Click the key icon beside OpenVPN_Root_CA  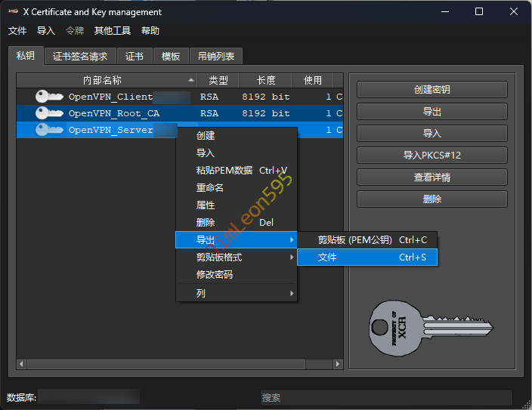(x=49, y=113)
